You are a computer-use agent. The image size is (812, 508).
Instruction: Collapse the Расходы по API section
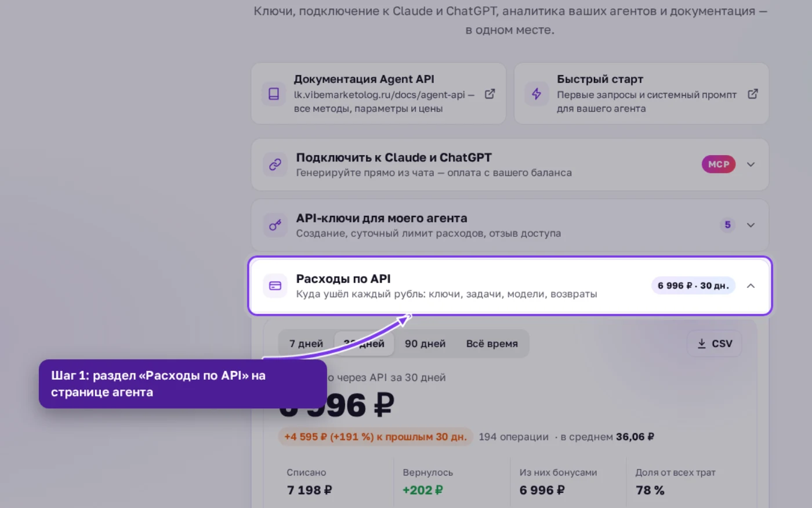click(751, 286)
